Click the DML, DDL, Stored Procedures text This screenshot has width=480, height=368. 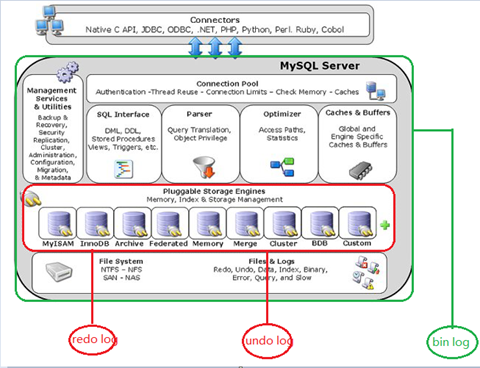[x=123, y=139]
